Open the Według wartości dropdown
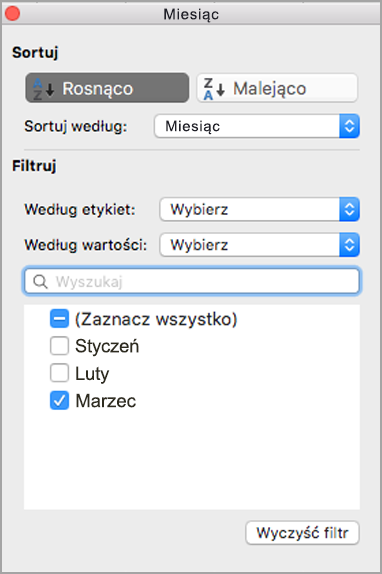Viewport: 382px width, 574px height. (259, 245)
